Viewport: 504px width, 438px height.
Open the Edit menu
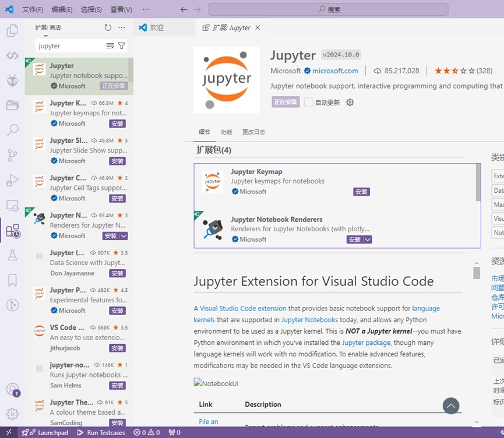(62, 10)
